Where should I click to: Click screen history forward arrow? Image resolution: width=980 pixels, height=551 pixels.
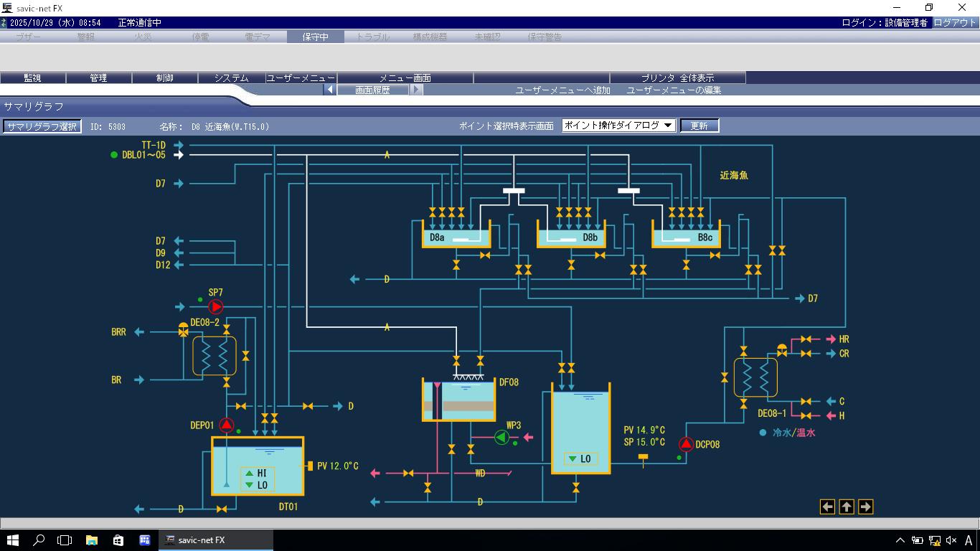click(416, 90)
